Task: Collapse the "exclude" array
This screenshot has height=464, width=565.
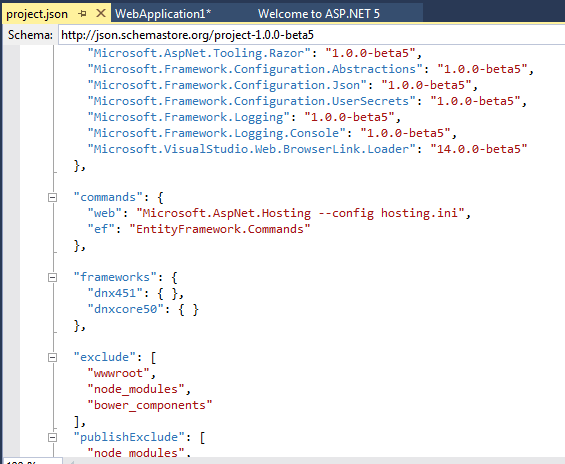Action: tap(53, 357)
